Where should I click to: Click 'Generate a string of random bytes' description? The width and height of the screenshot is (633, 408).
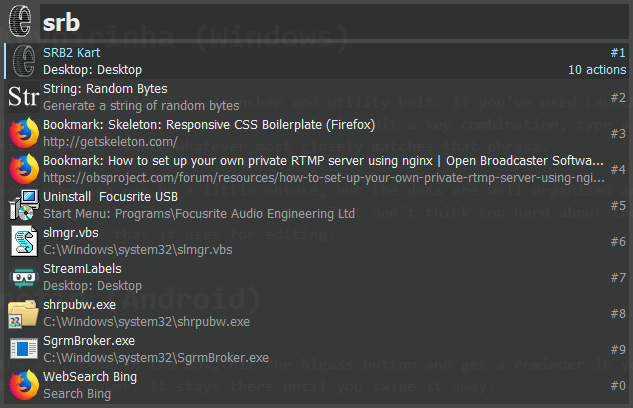tap(141, 106)
